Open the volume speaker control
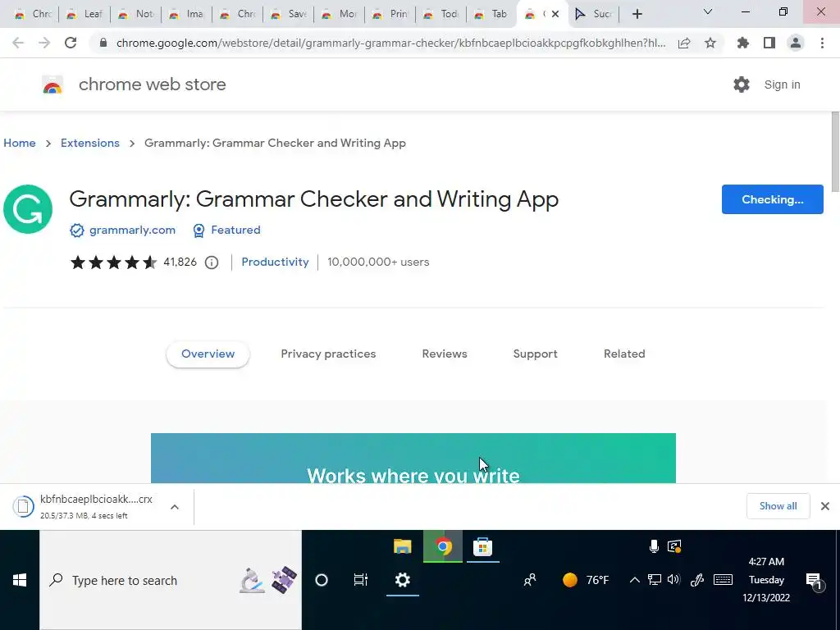The height and width of the screenshot is (630, 840). coord(673,580)
